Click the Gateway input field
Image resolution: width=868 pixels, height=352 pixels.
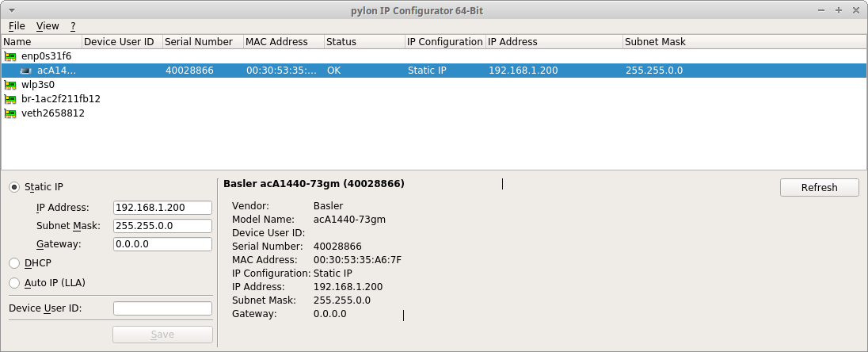click(x=163, y=244)
